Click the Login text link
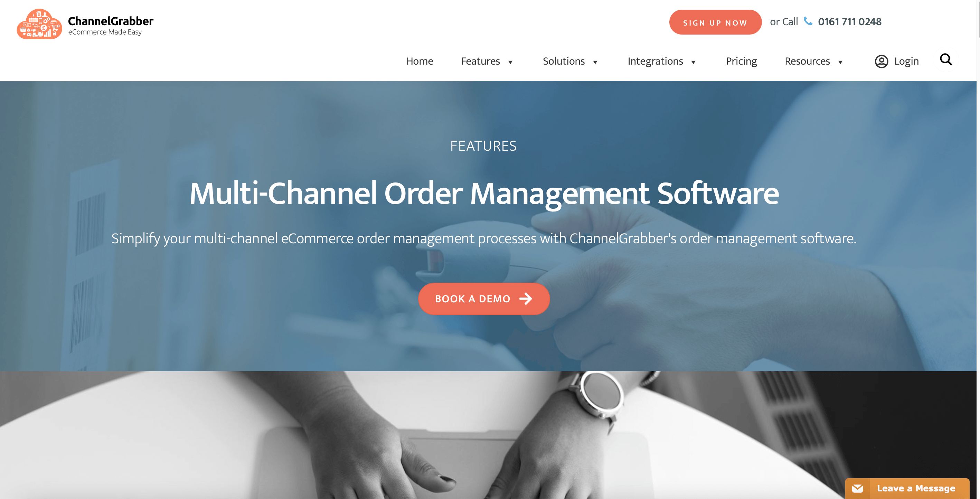This screenshot has width=980, height=499. coord(907,60)
